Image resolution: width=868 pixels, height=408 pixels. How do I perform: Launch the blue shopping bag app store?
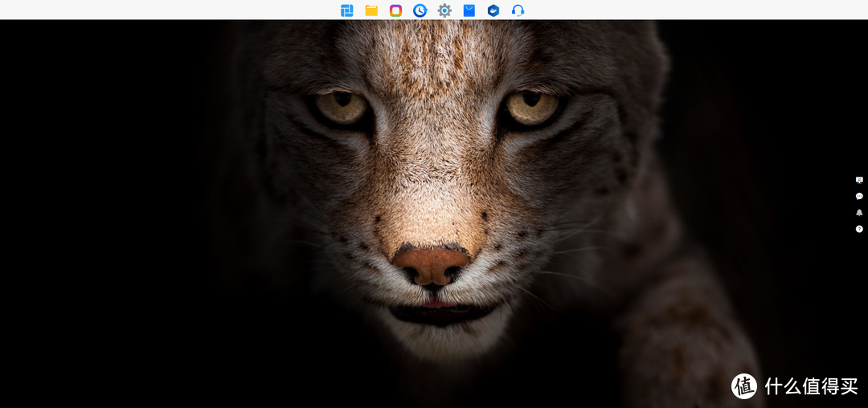(x=469, y=10)
